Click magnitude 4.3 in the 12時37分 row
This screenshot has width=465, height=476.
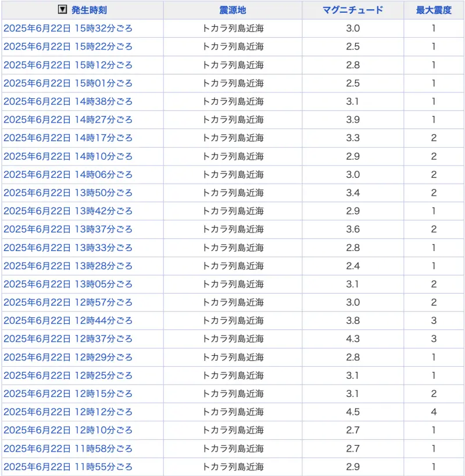353,339
